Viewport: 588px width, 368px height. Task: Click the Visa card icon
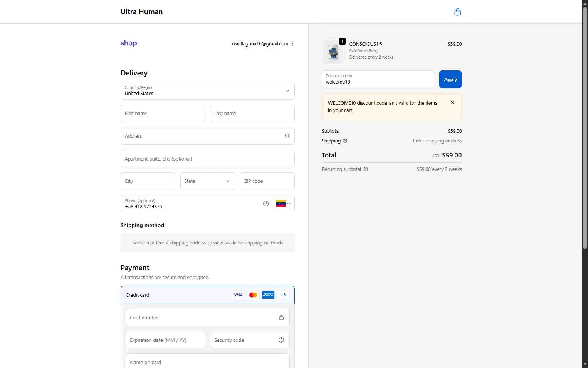click(x=238, y=295)
